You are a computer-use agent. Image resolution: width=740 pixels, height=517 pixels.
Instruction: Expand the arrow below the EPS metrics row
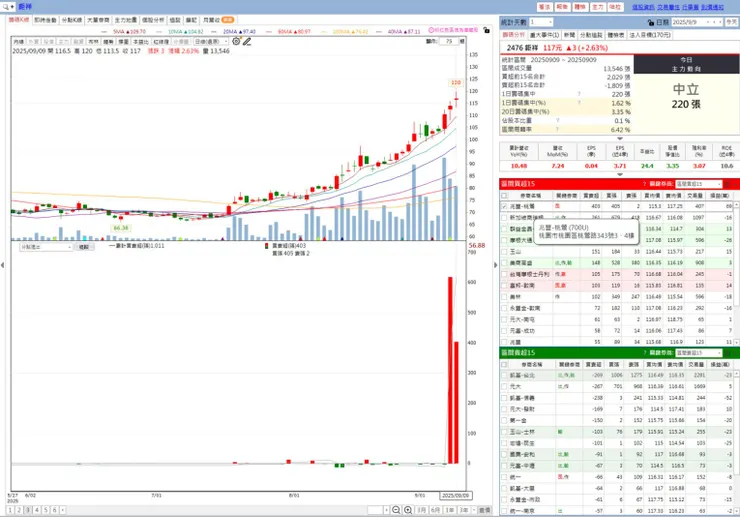[620, 175]
